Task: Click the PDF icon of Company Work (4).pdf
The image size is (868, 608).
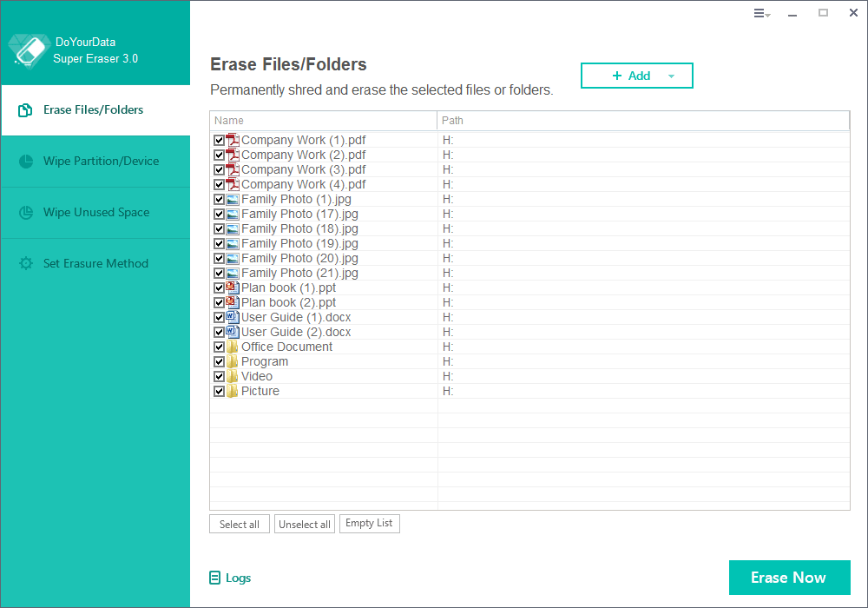Action: [x=233, y=184]
